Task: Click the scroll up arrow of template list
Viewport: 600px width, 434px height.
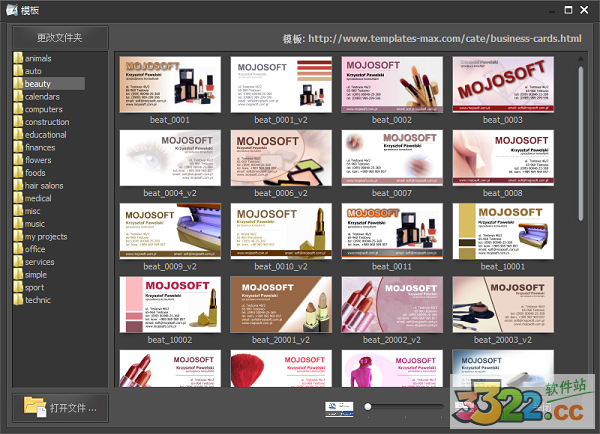Action: pos(580,59)
